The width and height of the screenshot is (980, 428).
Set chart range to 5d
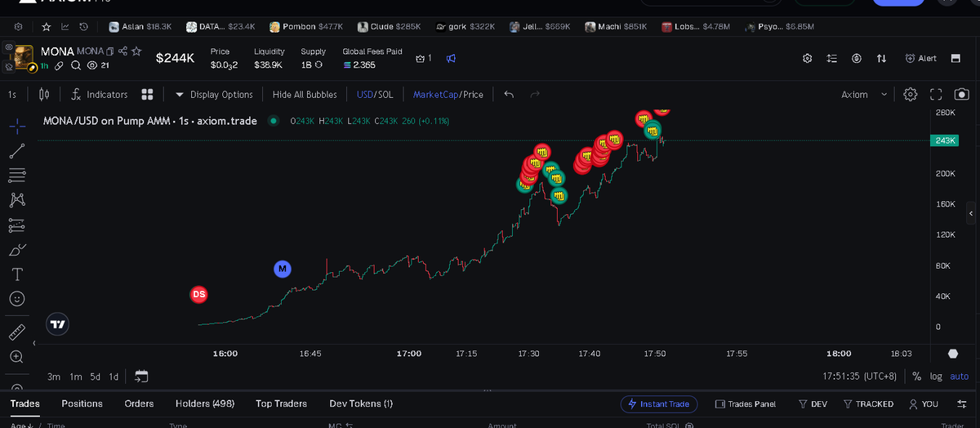[96, 377]
